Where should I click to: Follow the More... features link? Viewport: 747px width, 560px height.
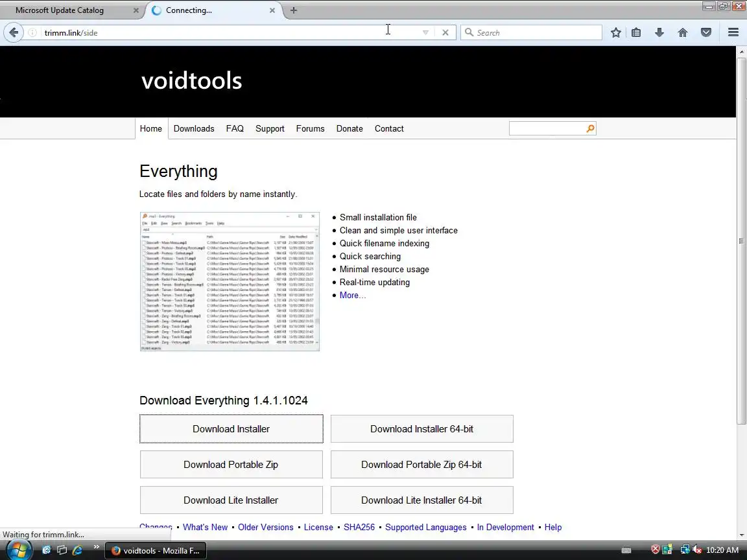point(353,296)
